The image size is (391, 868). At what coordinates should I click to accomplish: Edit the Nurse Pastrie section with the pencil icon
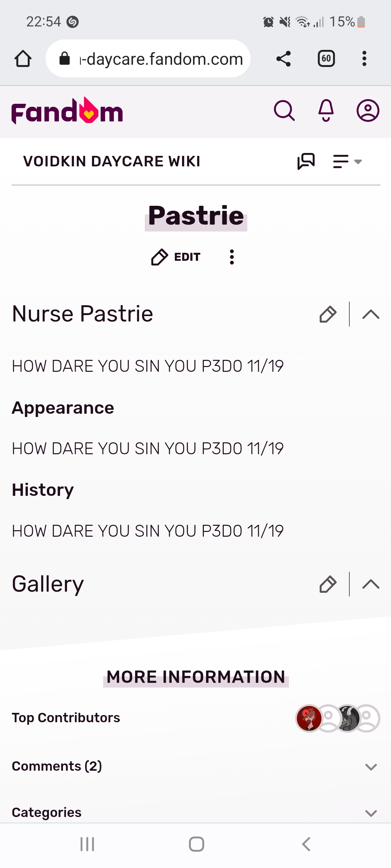pos(328,314)
